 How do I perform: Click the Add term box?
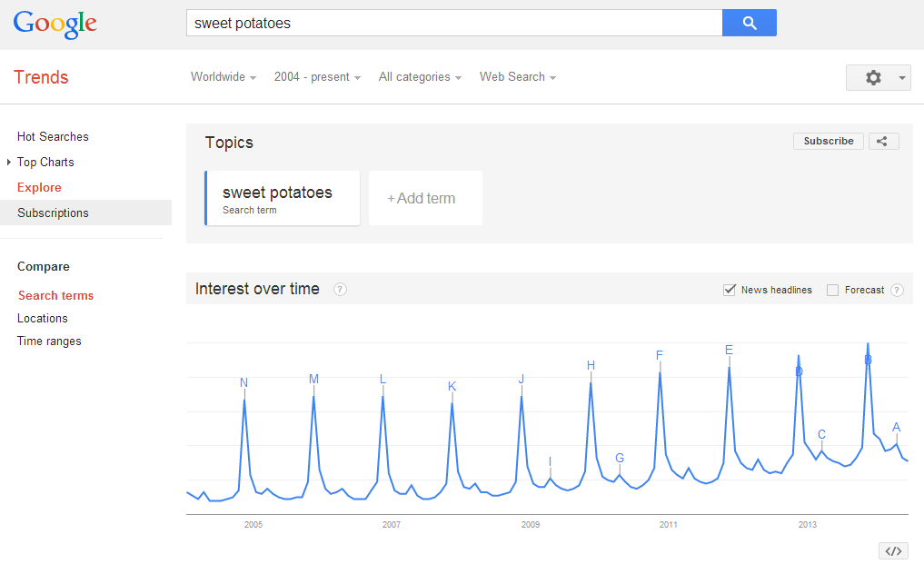[x=425, y=198]
